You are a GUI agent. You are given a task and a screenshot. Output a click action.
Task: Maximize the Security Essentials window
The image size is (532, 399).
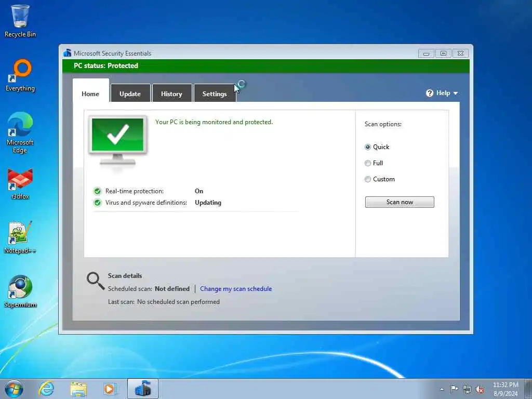pyautogui.click(x=443, y=54)
